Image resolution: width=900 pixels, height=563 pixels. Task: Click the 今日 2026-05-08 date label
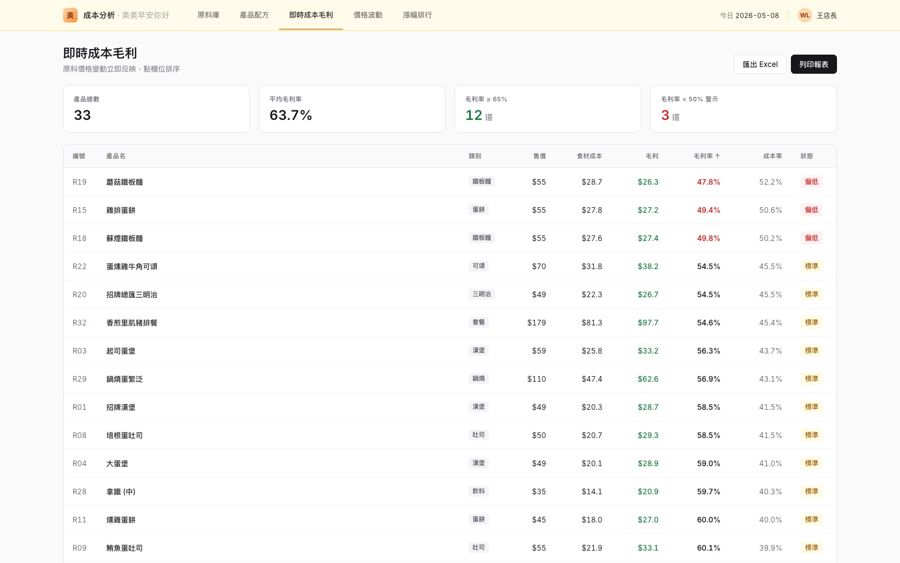click(749, 15)
